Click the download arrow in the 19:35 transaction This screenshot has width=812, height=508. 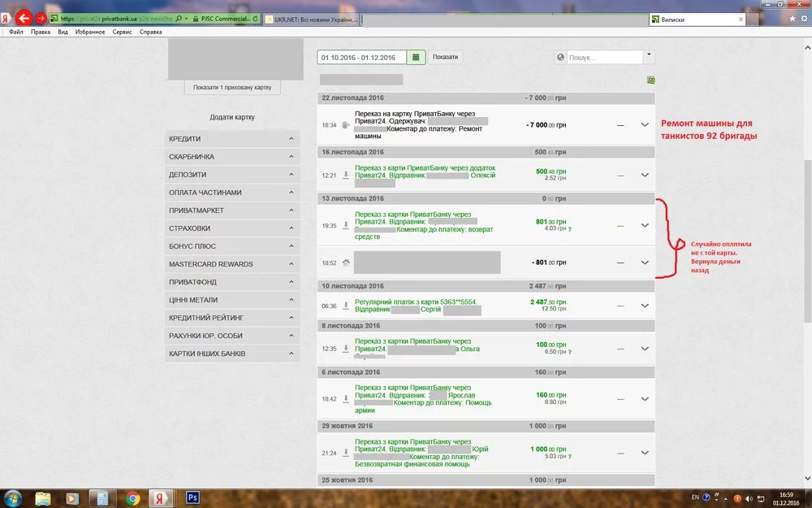click(x=345, y=225)
